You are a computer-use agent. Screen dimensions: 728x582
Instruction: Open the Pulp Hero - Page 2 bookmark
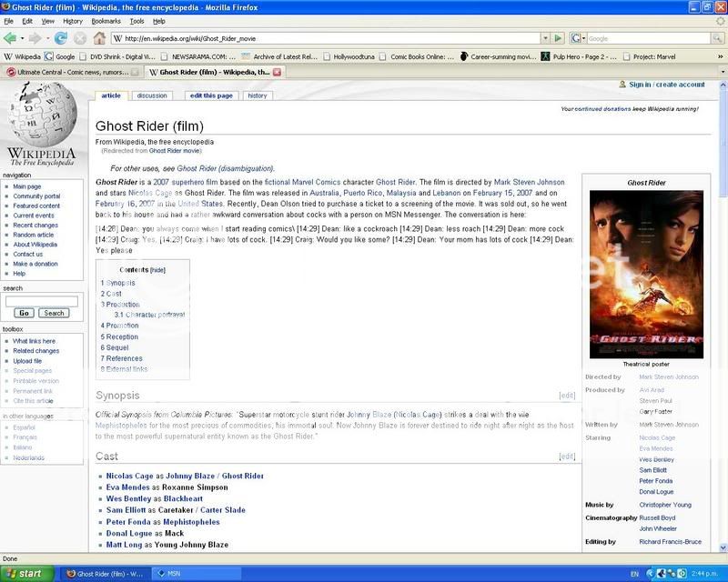pyautogui.click(x=579, y=56)
